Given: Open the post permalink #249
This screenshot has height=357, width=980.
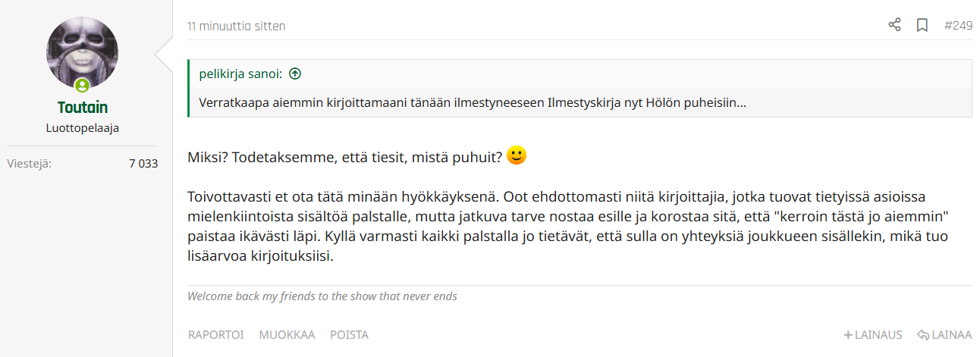Looking at the screenshot, I should pyautogui.click(x=958, y=26).
